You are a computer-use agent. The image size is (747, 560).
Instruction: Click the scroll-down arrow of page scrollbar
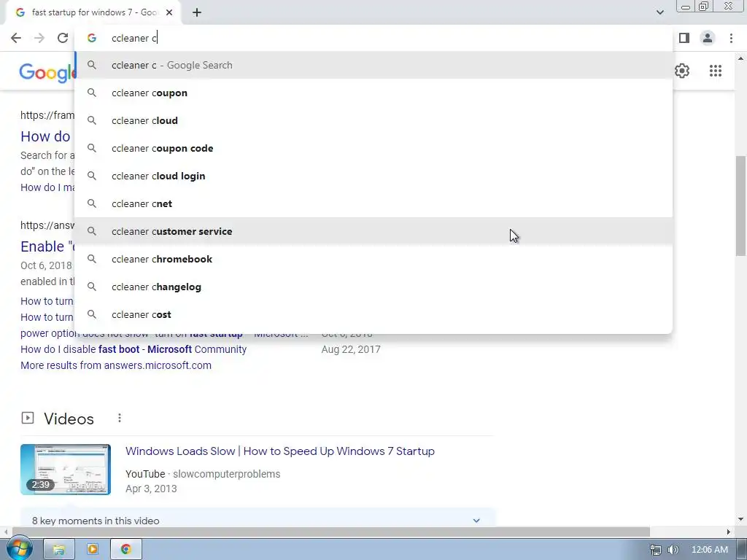coord(740,519)
